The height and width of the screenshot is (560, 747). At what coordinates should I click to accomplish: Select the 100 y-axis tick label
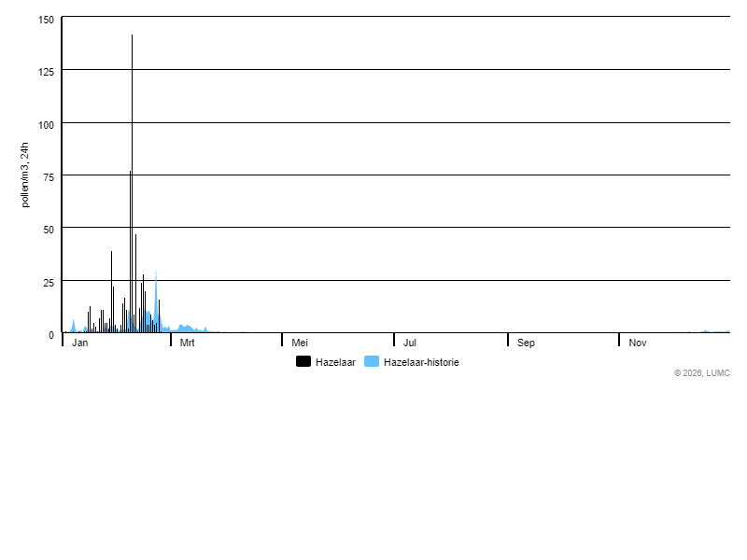(x=47, y=124)
